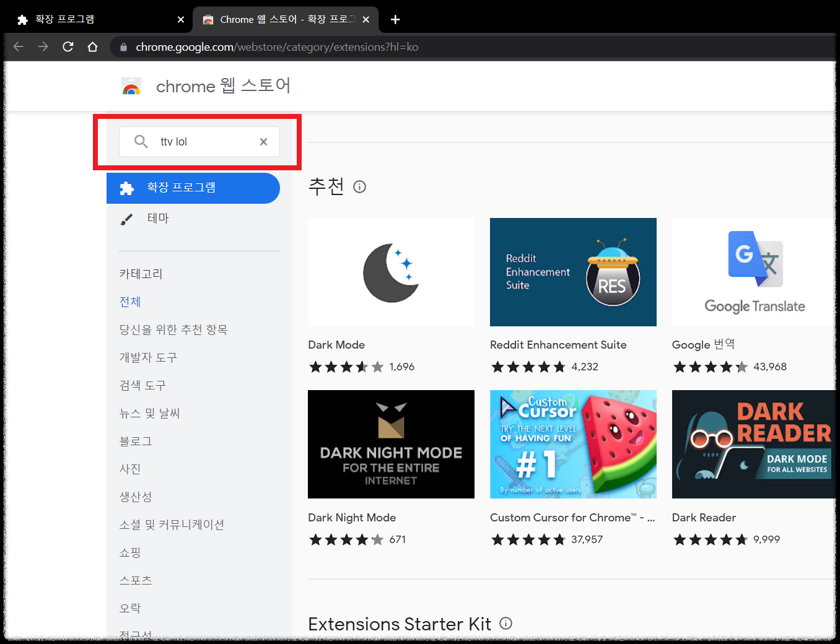Click Dark Reader rating 9,999
The image size is (840, 644).
click(727, 539)
